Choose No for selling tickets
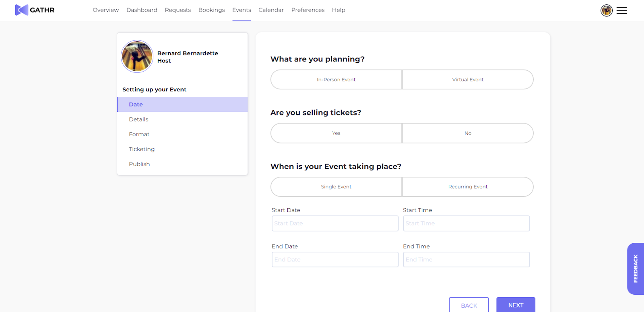This screenshot has width=644, height=312. [468, 133]
